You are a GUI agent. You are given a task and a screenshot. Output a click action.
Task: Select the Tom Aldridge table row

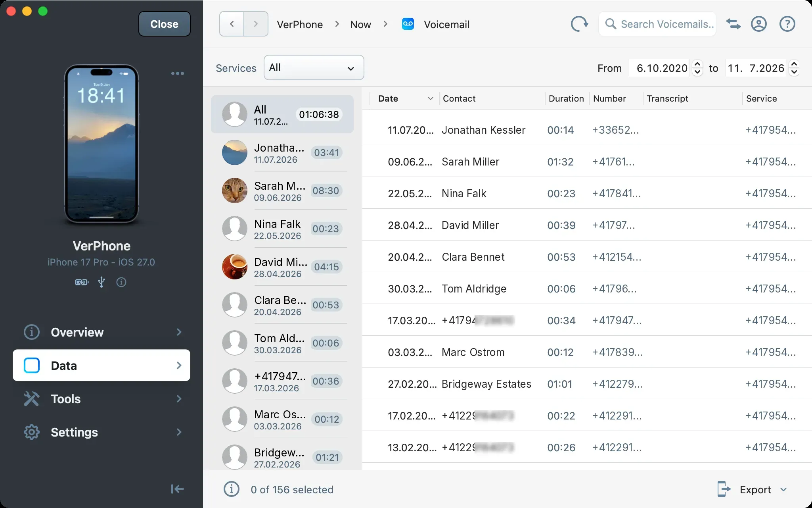(587, 289)
